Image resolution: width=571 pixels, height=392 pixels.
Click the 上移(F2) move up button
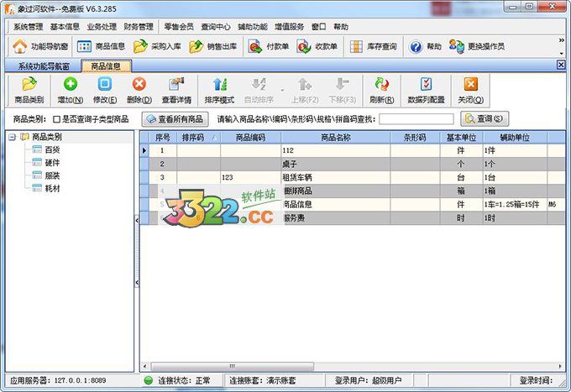305,91
